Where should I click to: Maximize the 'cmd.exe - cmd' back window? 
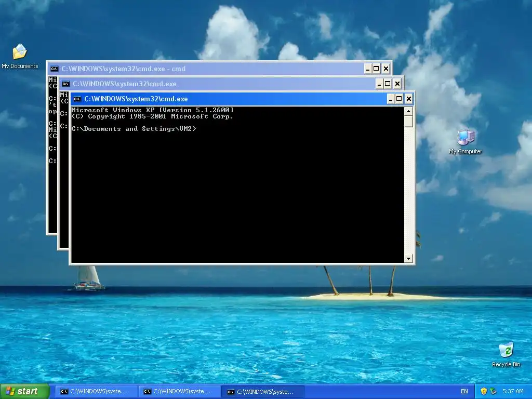pyautogui.click(x=376, y=69)
